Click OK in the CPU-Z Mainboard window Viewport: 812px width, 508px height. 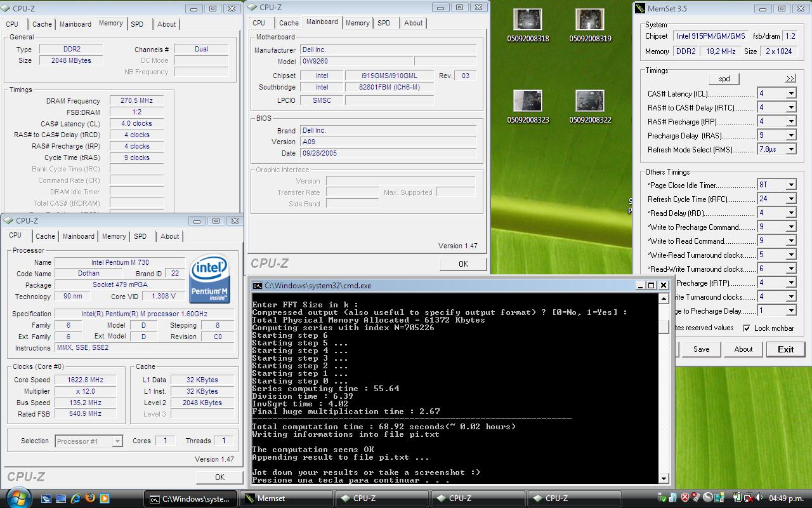(463, 264)
